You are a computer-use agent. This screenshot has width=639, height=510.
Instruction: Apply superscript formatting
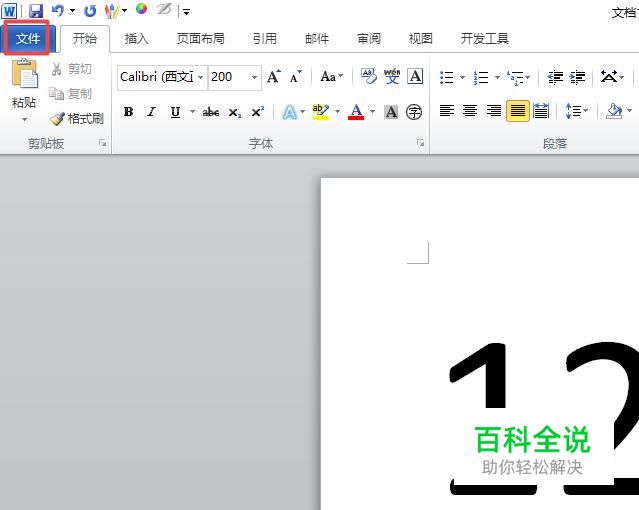258,112
